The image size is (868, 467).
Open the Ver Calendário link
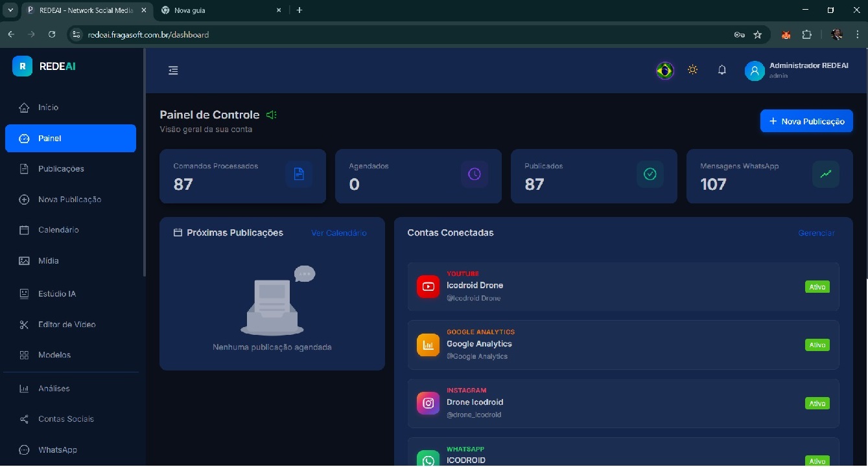338,233
